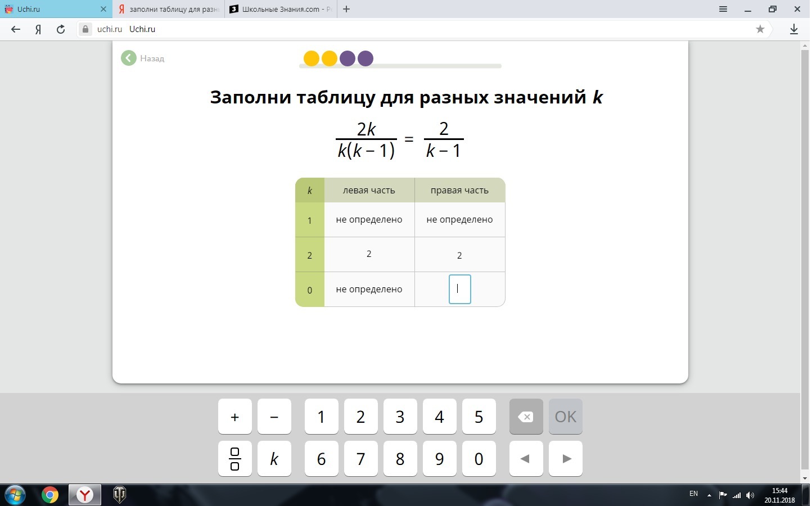The height and width of the screenshot is (506, 812).
Task: Click the right-side value 2 in row k=2
Action: coord(459,255)
